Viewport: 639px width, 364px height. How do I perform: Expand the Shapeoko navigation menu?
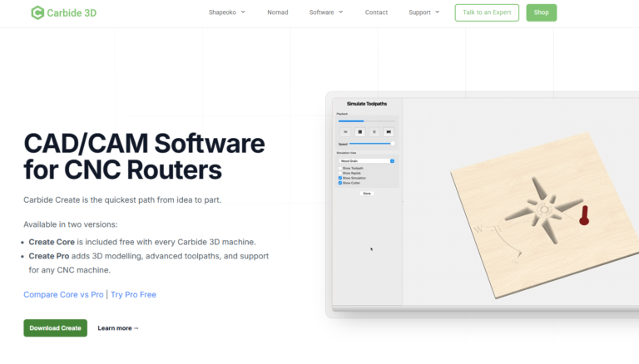click(x=227, y=12)
